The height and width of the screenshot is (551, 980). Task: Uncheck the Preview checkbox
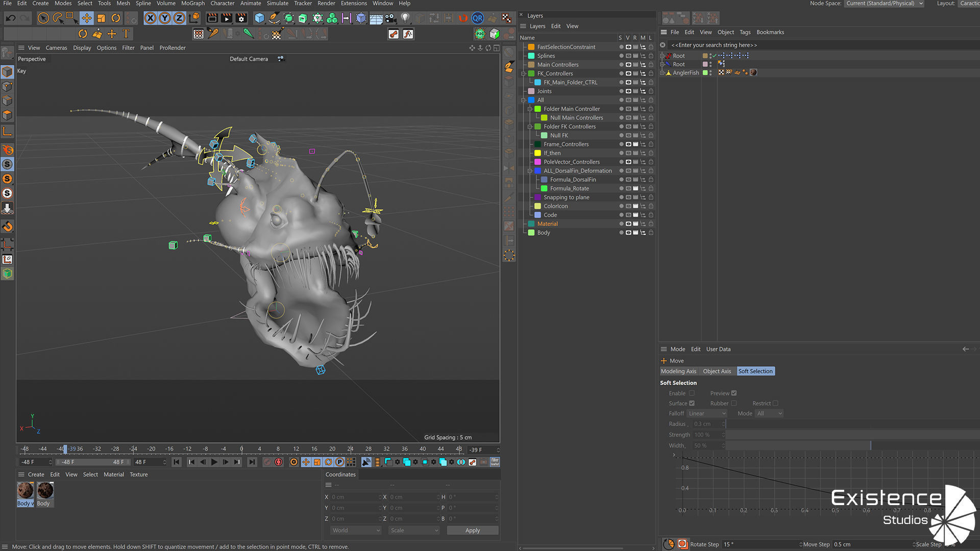pos(733,393)
